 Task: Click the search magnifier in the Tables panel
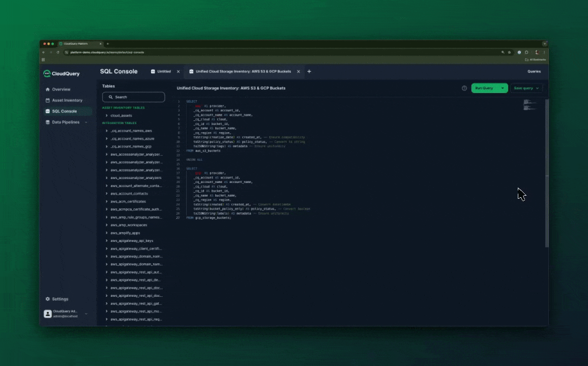110,97
